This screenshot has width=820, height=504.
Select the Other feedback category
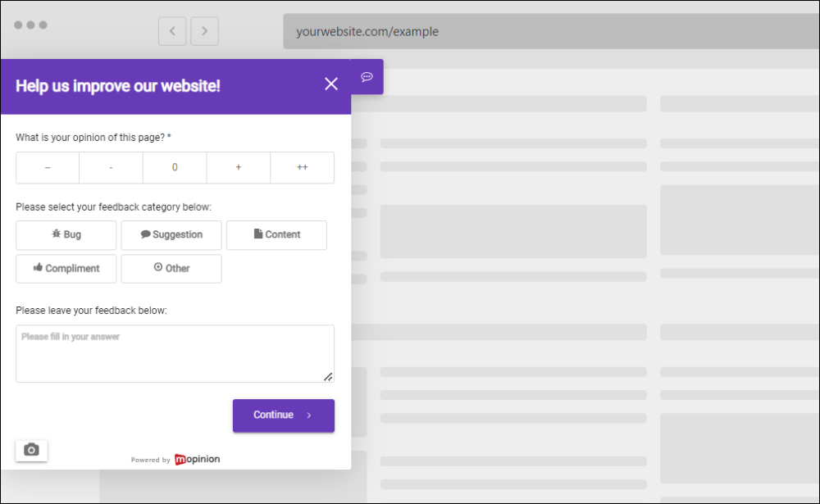171,268
